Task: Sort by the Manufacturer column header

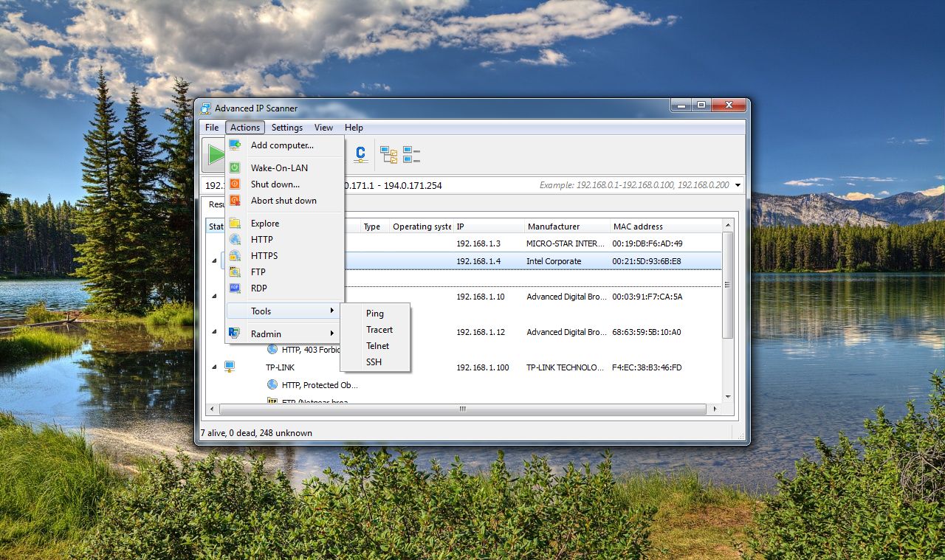Action: [566, 227]
